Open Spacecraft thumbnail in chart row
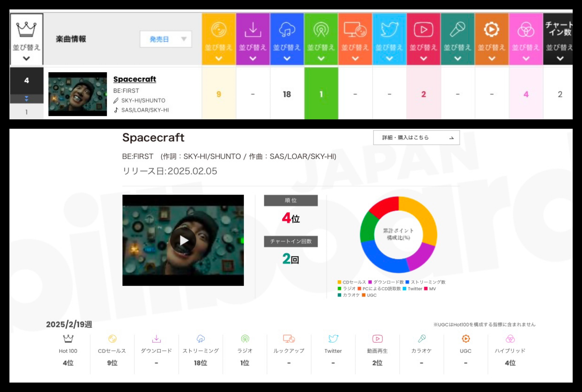Screen dimensions: 582x392 pos(78,94)
